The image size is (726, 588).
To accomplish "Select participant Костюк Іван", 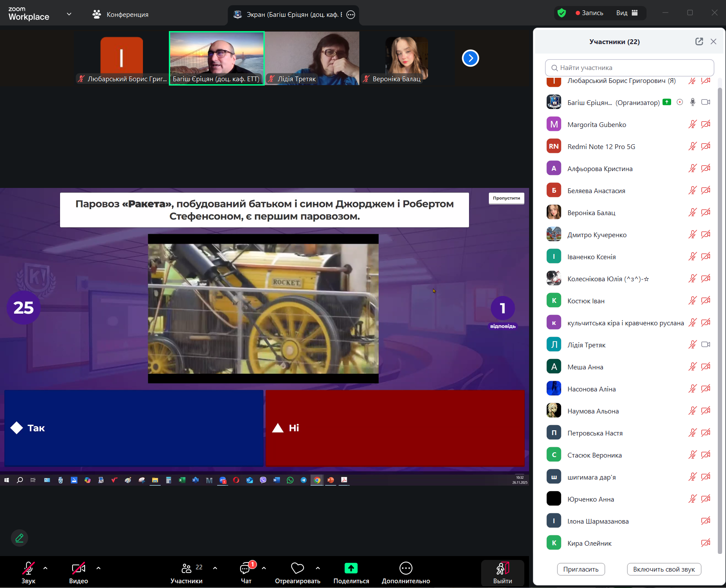I will tap(628, 301).
